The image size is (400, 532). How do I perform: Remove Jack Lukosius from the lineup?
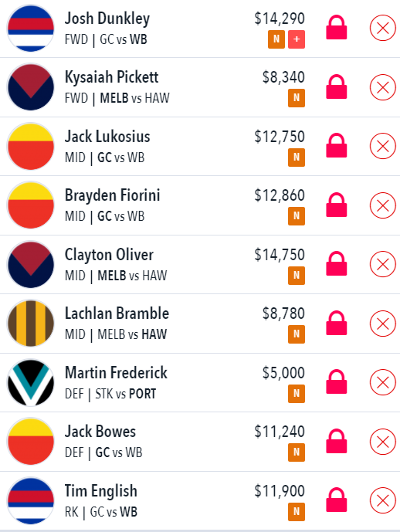pos(383,146)
